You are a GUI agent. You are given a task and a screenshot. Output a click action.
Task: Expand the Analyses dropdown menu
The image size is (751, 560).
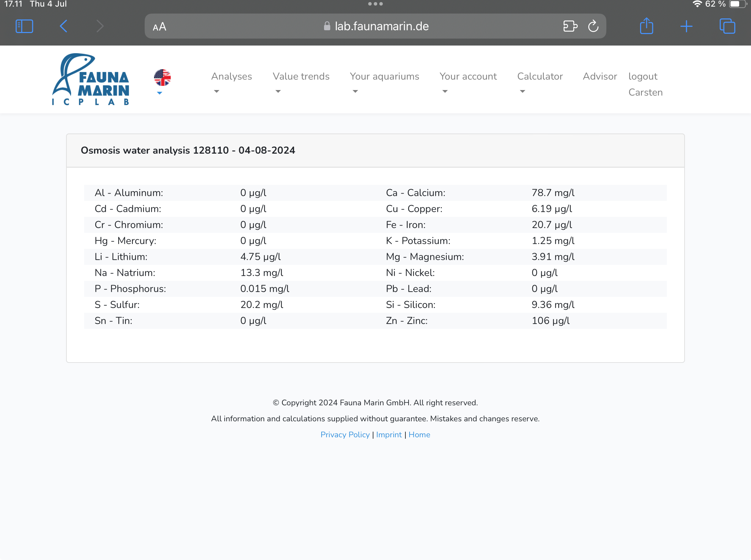(x=231, y=76)
